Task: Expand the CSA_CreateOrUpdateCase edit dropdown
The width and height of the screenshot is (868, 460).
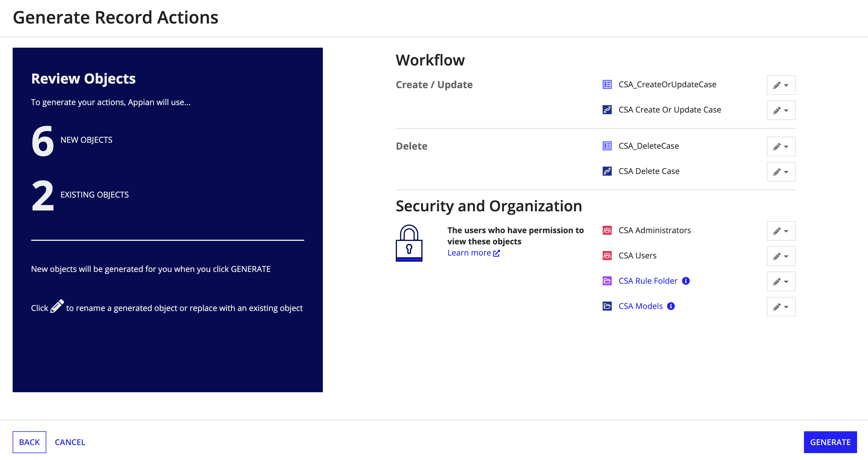Action: tap(787, 85)
